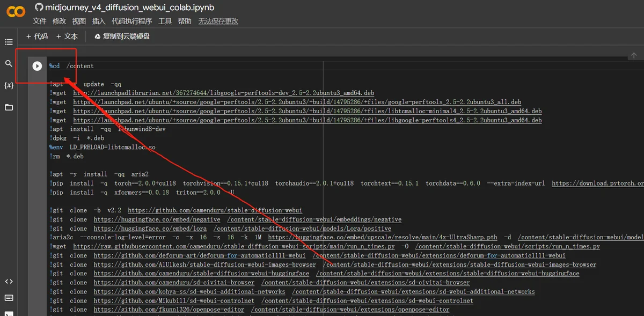This screenshot has height=316, width=644.
Task: Click 复制到云端硬盘 button
Action: coord(122,36)
